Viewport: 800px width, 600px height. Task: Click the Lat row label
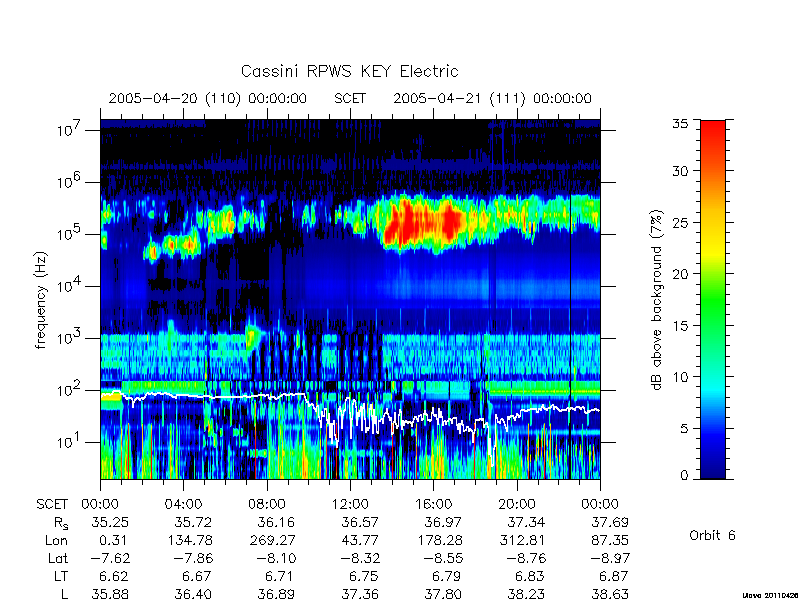(58, 558)
